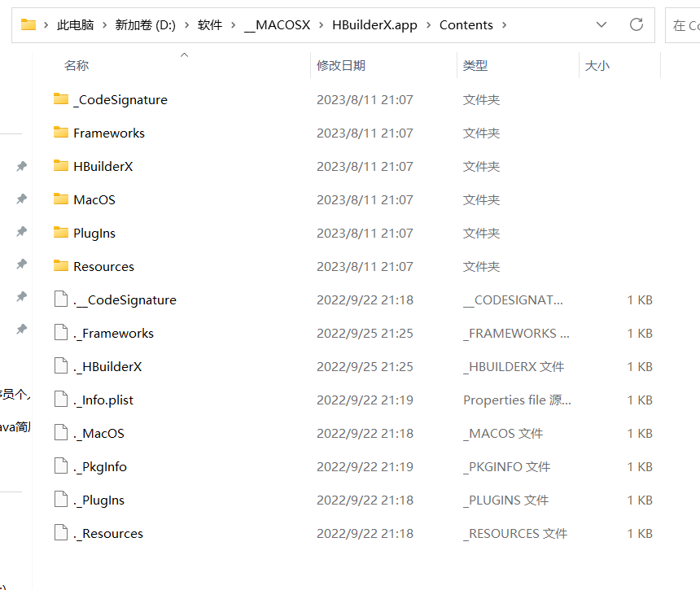Go to 软件 folder in breadcrumb
Screen dimensions: 700x590
click(210, 25)
